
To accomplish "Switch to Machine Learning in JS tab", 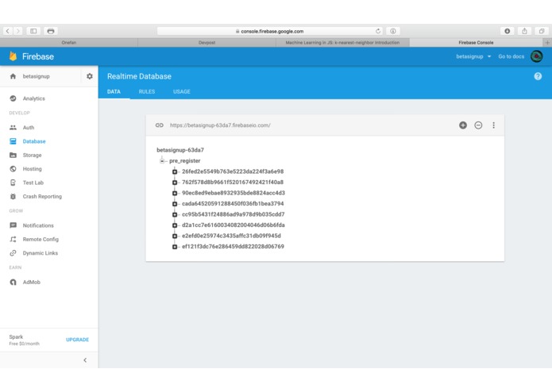I will [342, 43].
